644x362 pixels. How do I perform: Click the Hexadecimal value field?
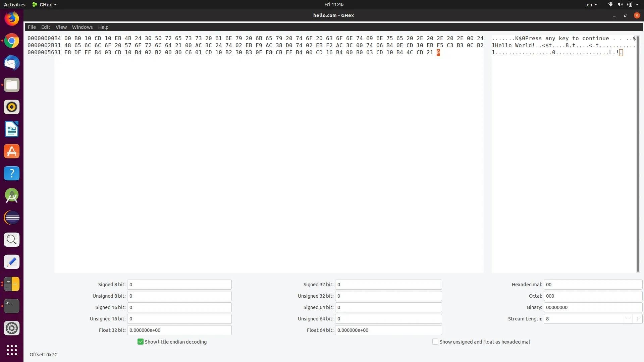point(593,285)
